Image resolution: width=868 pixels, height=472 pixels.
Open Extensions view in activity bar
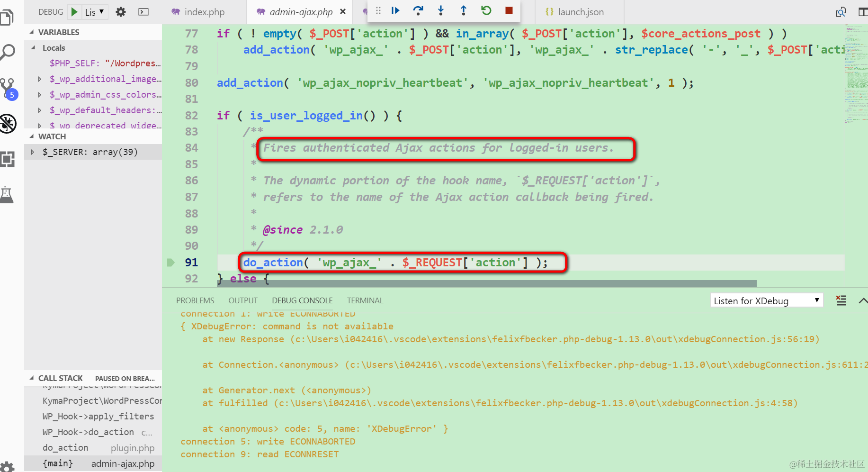(x=8, y=159)
